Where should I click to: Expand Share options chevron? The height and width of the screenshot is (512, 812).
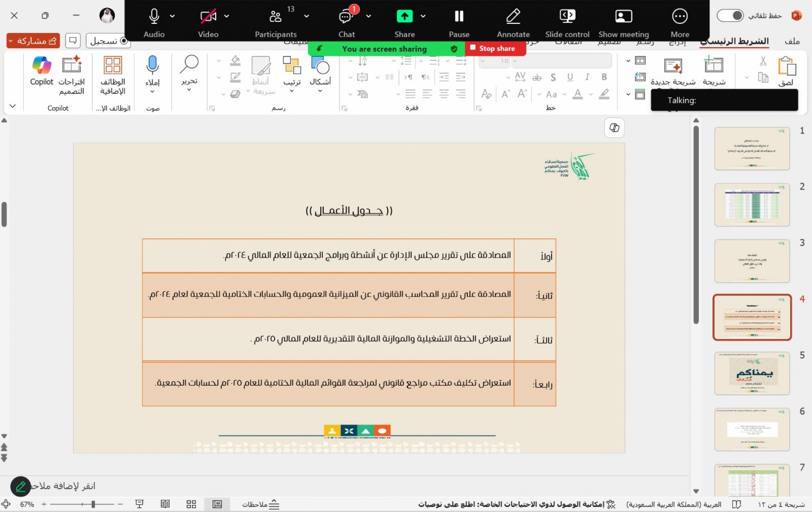(x=423, y=16)
